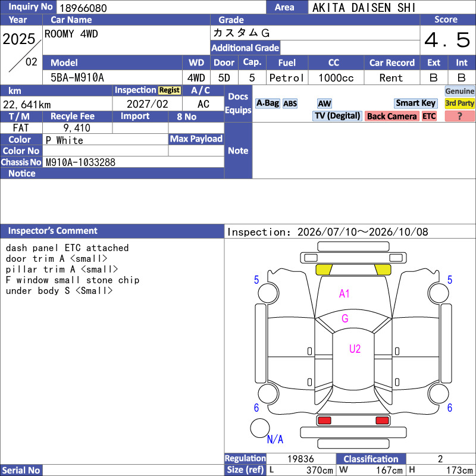Click the Classification value 2
The image size is (476, 476).
pyautogui.click(x=440, y=459)
